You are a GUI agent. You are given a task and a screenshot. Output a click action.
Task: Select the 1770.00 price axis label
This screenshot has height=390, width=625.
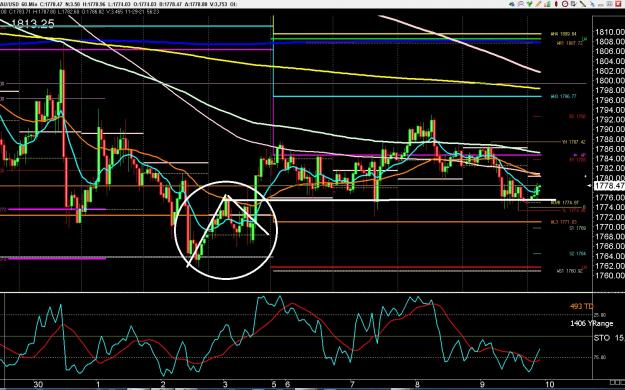coord(609,227)
